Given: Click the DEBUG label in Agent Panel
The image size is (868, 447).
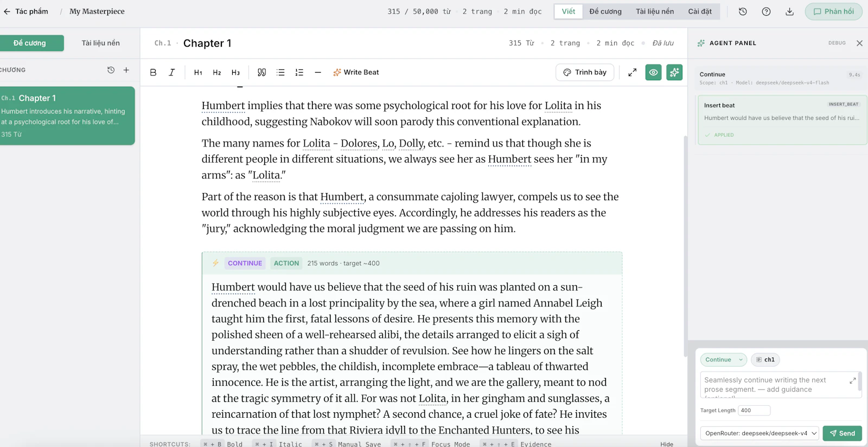Looking at the screenshot, I should (837, 43).
